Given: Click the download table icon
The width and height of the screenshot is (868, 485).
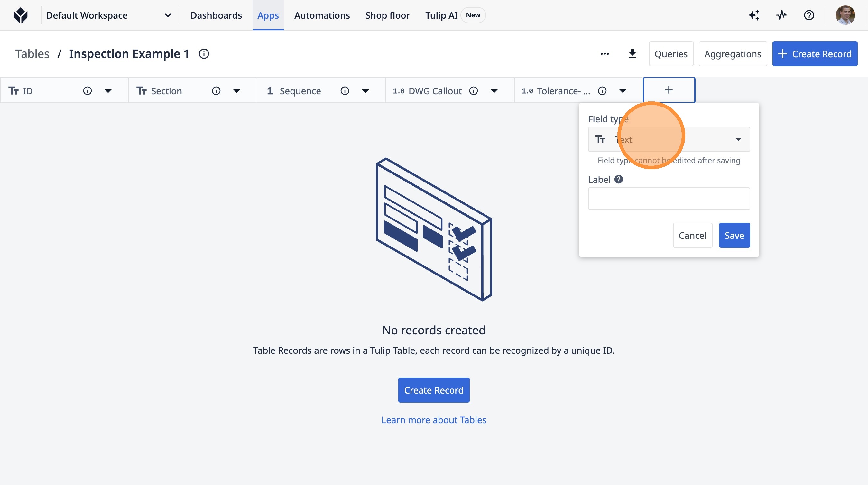Looking at the screenshot, I should (632, 54).
